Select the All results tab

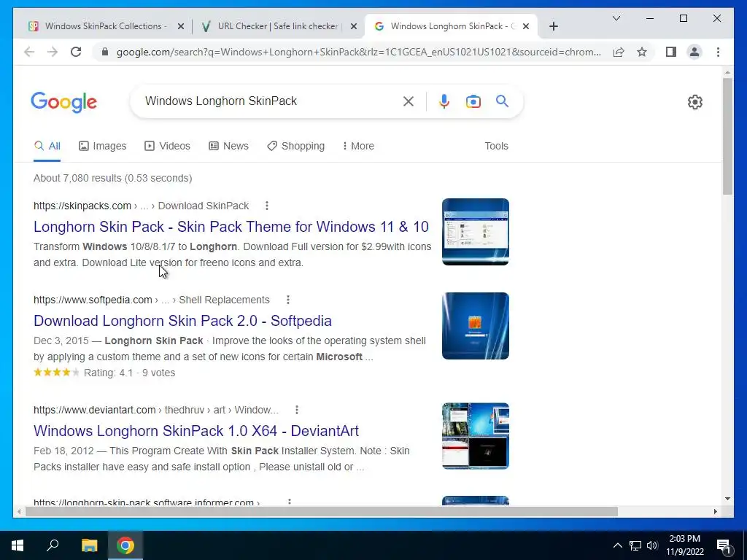47,146
